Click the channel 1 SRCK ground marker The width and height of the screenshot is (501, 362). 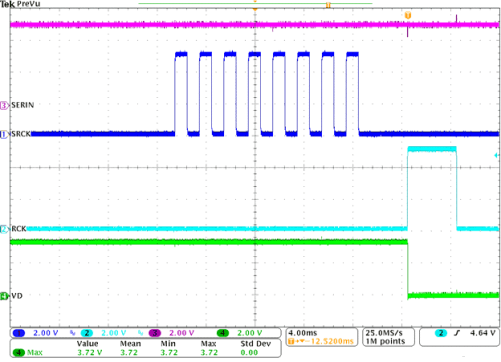(4, 134)
